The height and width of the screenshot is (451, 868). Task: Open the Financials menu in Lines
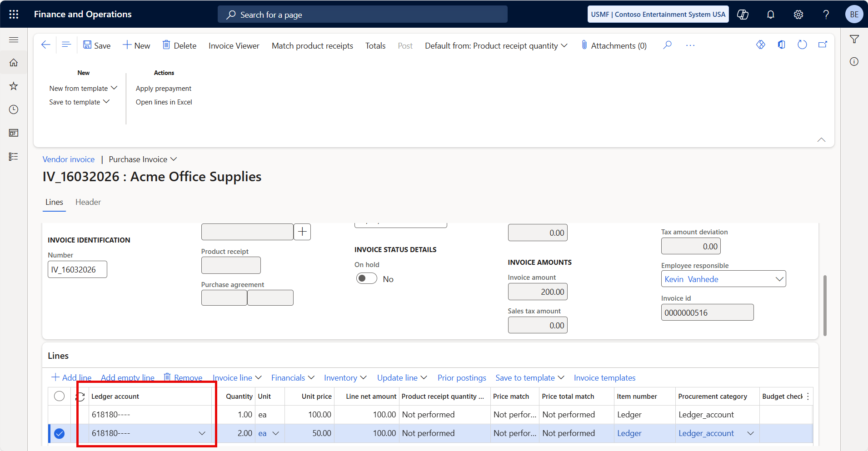coord(293,378)
